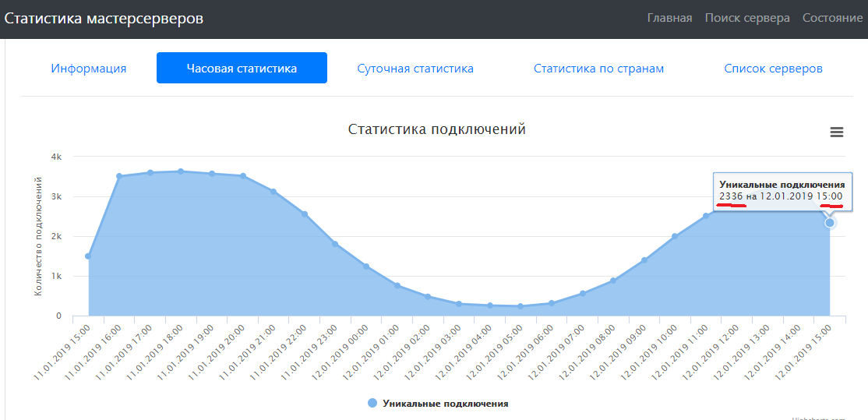Image resolution: width=868 pixels, height=420 pixels.
Task: Click the highlighted data point at 12.01.2019 15:00
Action: [829, 222]
